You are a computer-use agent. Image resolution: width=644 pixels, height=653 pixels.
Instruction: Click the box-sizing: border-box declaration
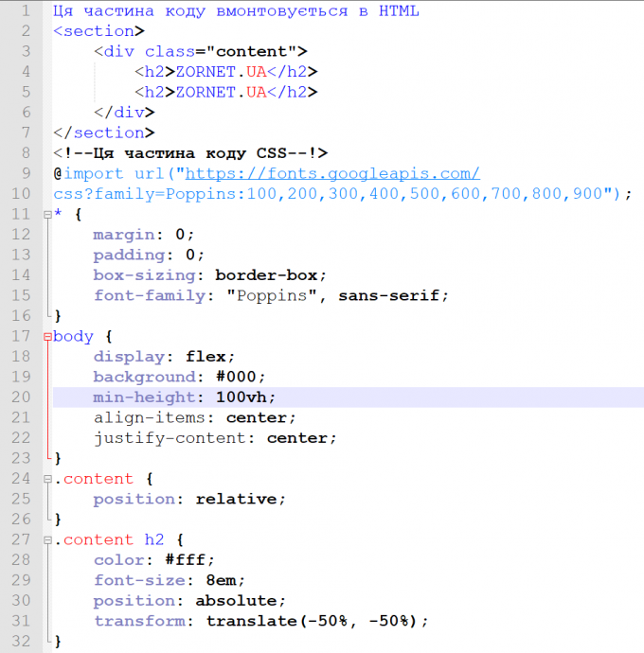pyautogui.click(x=209, y=275)
